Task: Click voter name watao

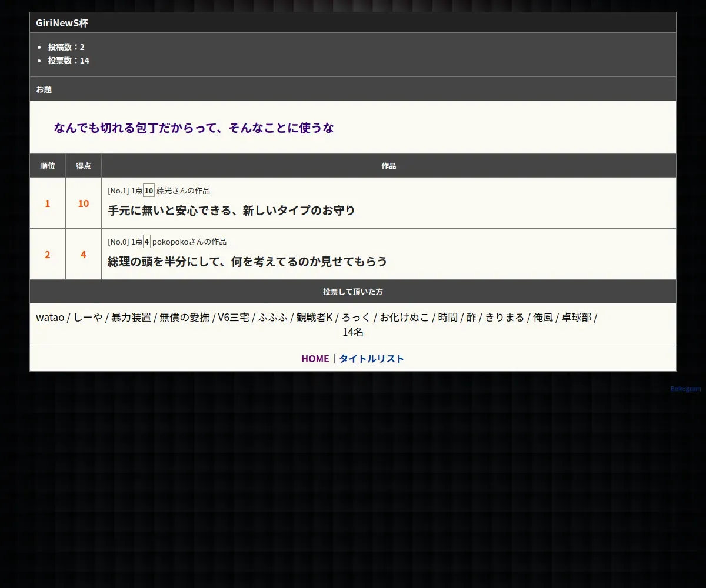Action: coord(50,318)
